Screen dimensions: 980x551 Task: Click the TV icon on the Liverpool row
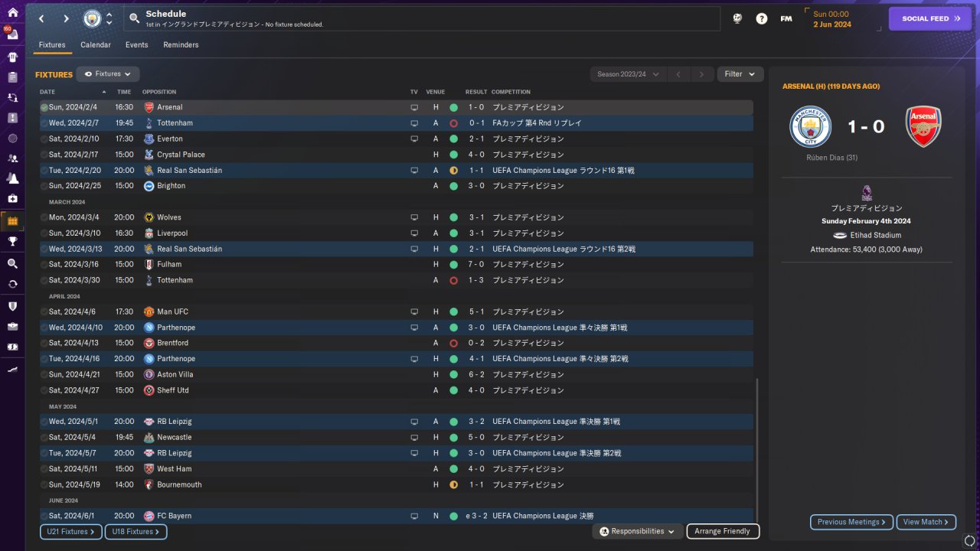tap(414, 233)
